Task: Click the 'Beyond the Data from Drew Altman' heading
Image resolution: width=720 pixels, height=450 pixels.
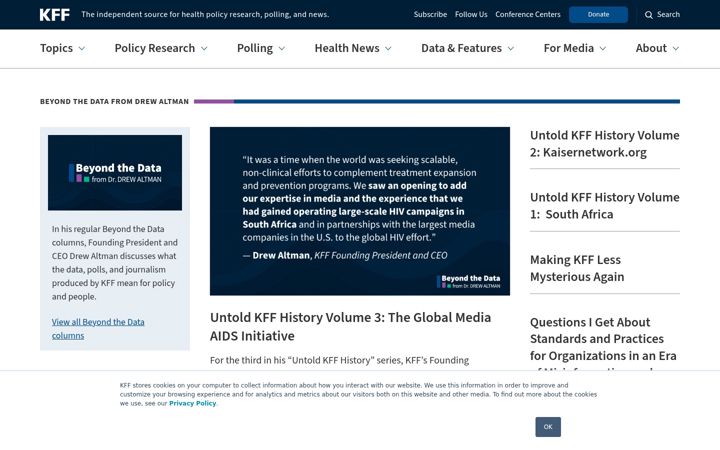Action: click(114, 101)
